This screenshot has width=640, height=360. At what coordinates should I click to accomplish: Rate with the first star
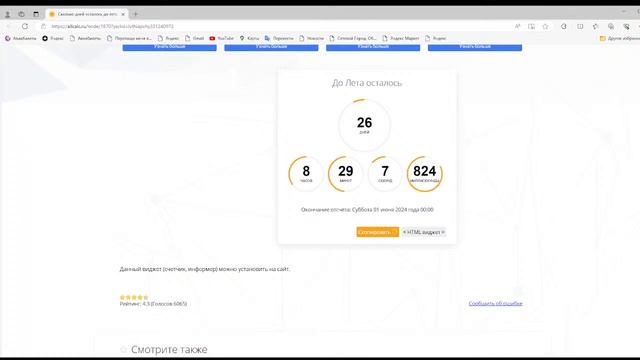[122, 297]
